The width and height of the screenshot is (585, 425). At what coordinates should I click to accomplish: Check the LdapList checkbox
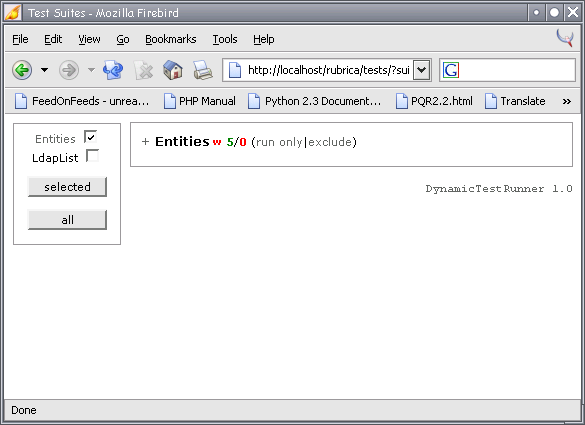pos(92,156)
